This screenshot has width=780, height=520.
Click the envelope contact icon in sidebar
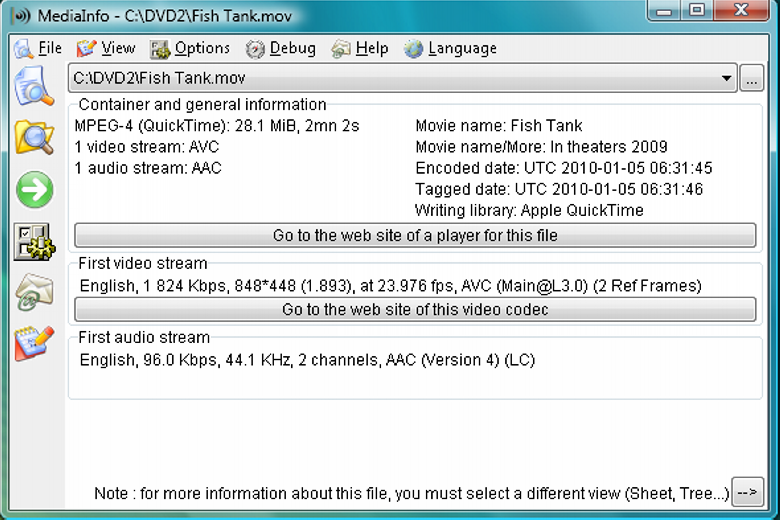tap(34, 293)
